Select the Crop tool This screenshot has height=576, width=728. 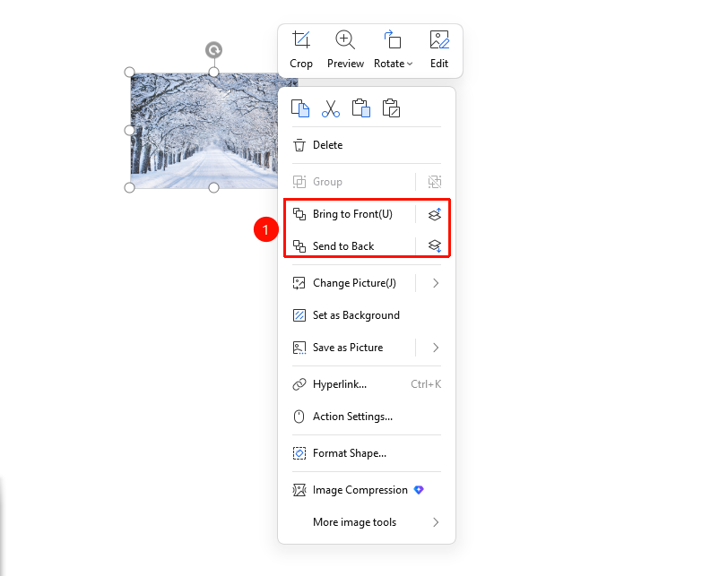[301, 50]
